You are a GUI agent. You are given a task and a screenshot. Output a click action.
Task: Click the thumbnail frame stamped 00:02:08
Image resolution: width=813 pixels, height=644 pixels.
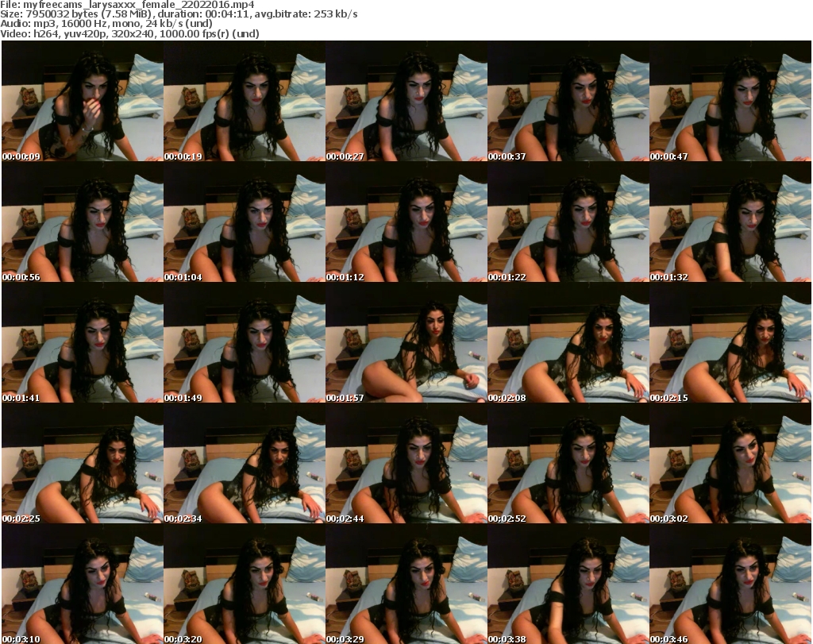point(568,343)
